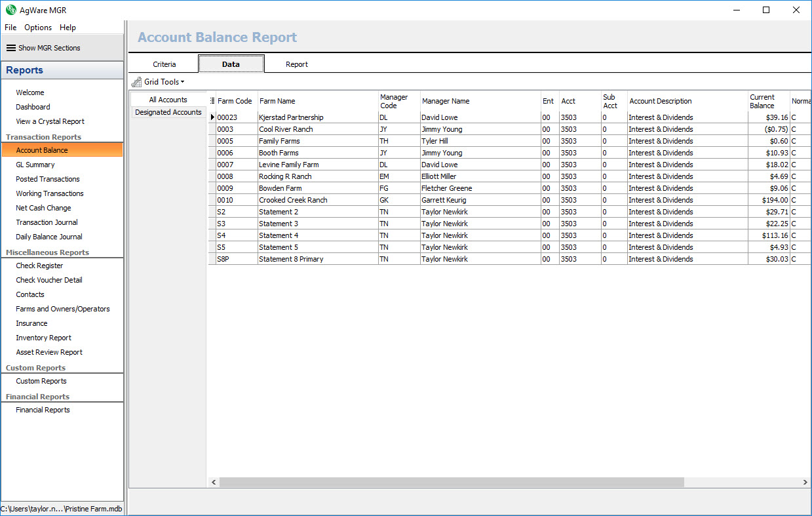
Task: Click the Grid Tools ruler icon
Action: [x=136, y=82]
